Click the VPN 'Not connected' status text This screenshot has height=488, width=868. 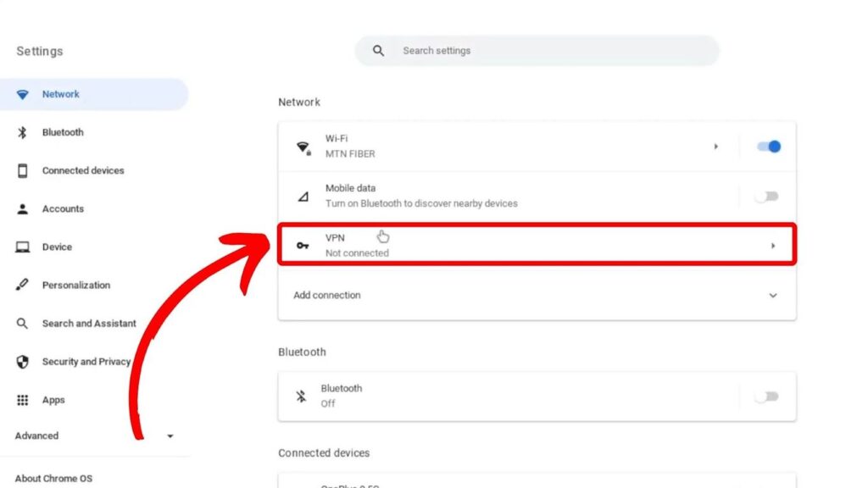coord(357,252)
